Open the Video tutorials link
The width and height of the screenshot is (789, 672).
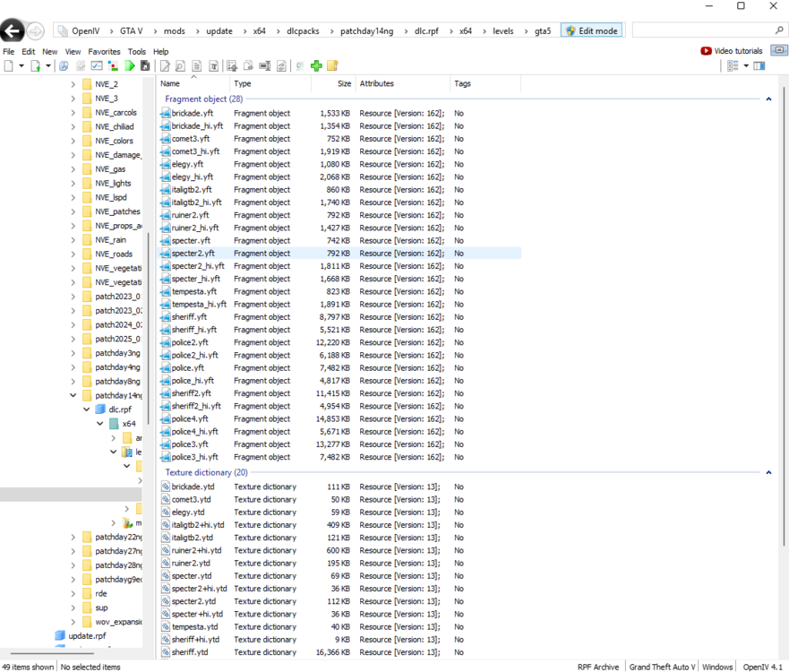(738, 52)
